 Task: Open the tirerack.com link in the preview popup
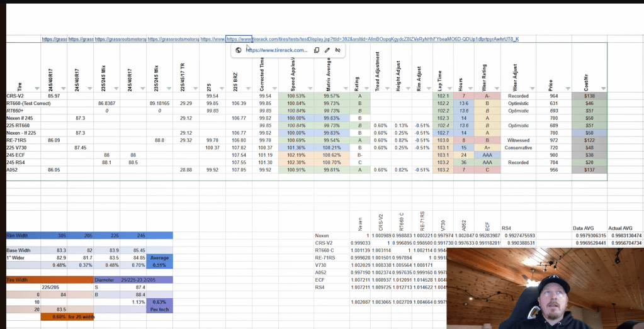pos(276,50)
